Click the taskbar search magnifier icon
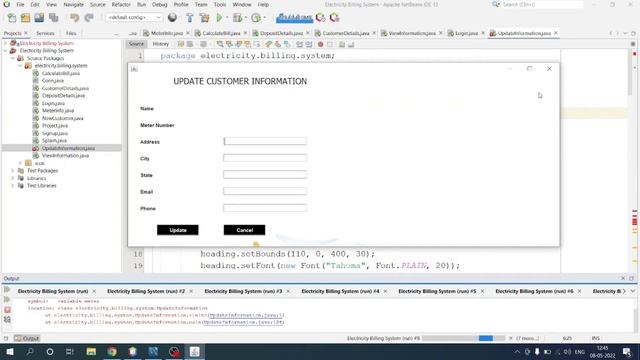640x360 pixels. coord(30,351)
